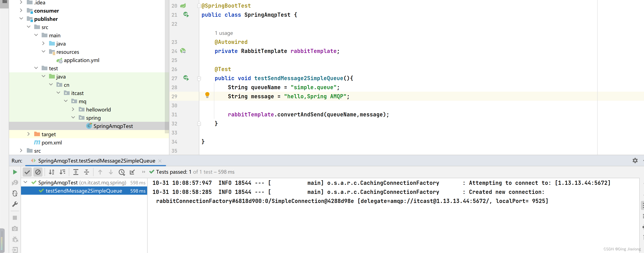Collapse the resources folder
644x253 pixels.
43,52
